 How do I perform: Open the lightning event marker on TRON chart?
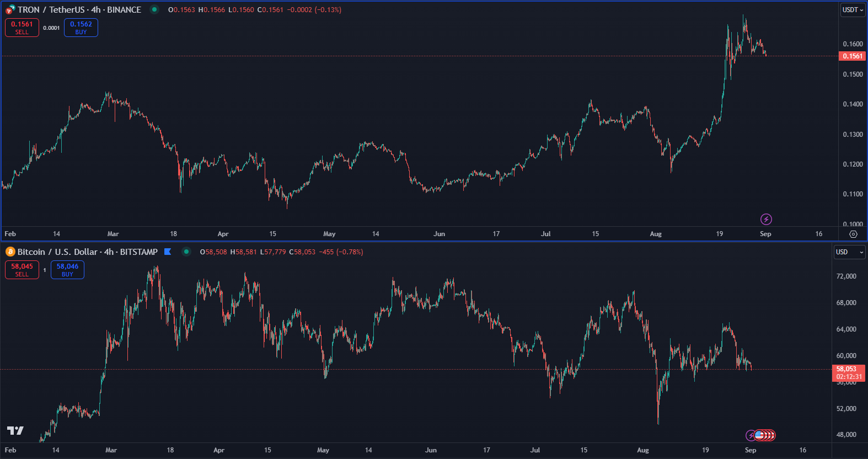pyautogui.click(x=766, y=219)
